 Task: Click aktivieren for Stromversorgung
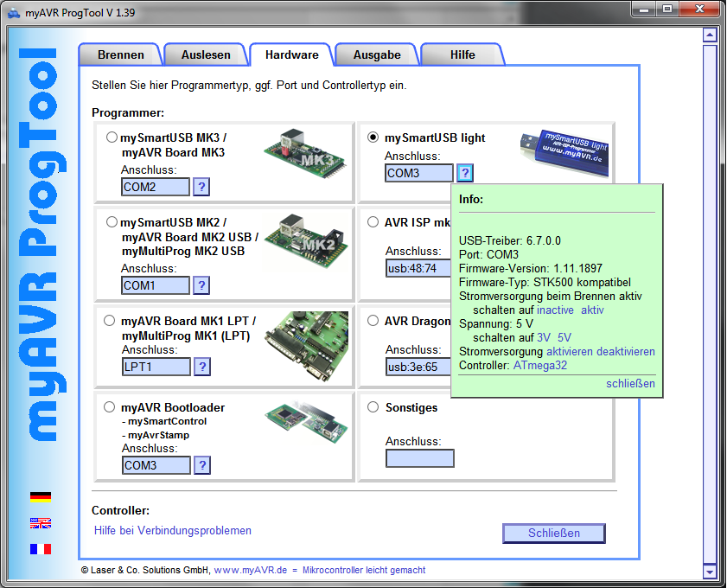point(570,351)
